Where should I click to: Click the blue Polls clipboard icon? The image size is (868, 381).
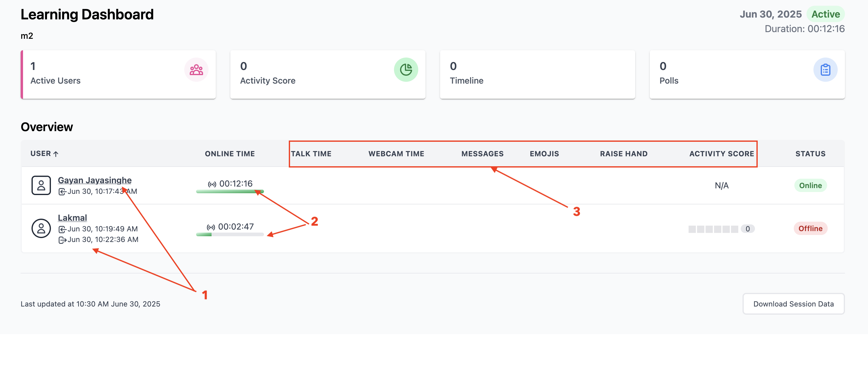[x=825, y=70]
